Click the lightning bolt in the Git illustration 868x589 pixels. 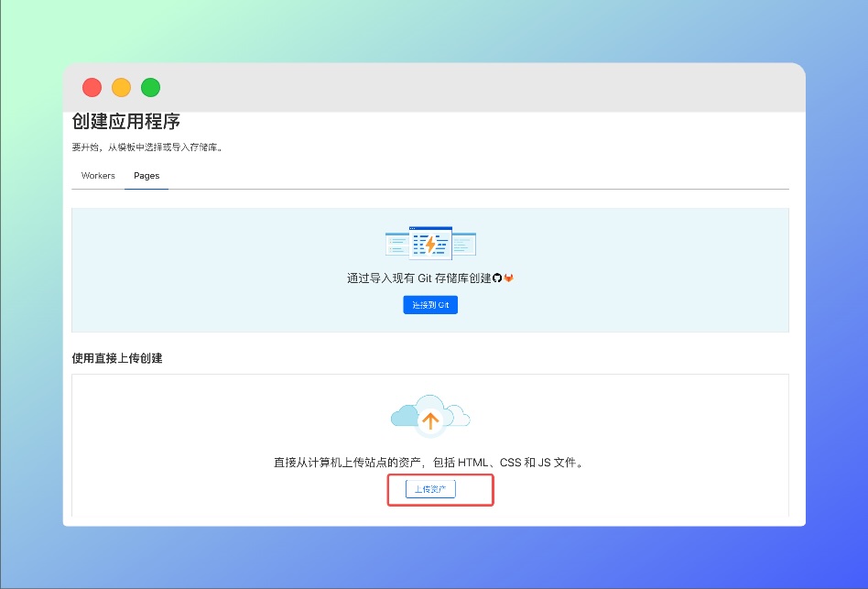click(430, 245)
